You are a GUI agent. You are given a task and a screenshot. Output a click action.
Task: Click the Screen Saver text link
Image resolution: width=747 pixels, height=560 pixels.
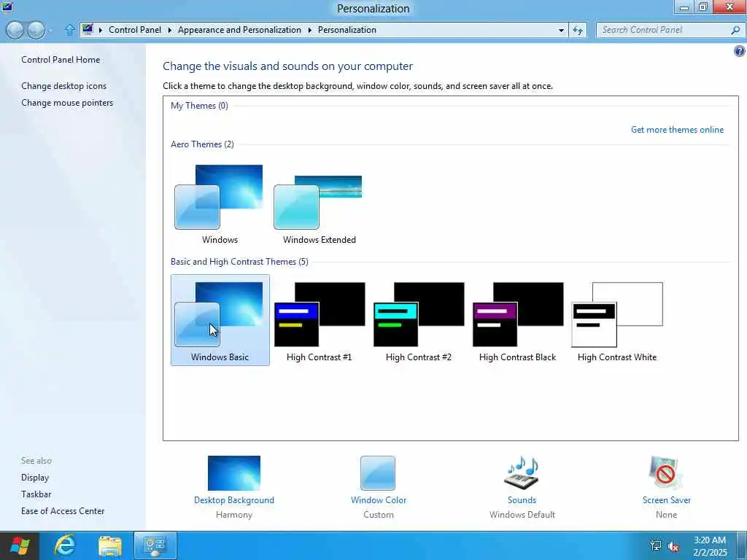pos(667,500)
